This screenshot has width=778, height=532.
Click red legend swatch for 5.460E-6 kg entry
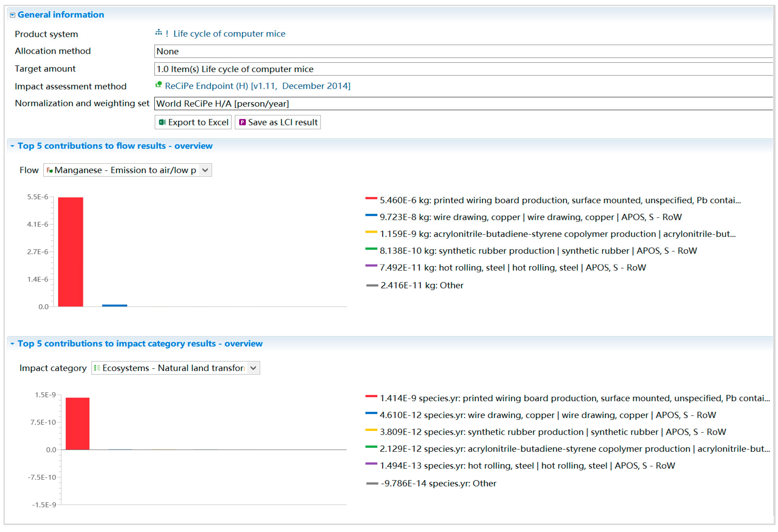click(371, 198)
